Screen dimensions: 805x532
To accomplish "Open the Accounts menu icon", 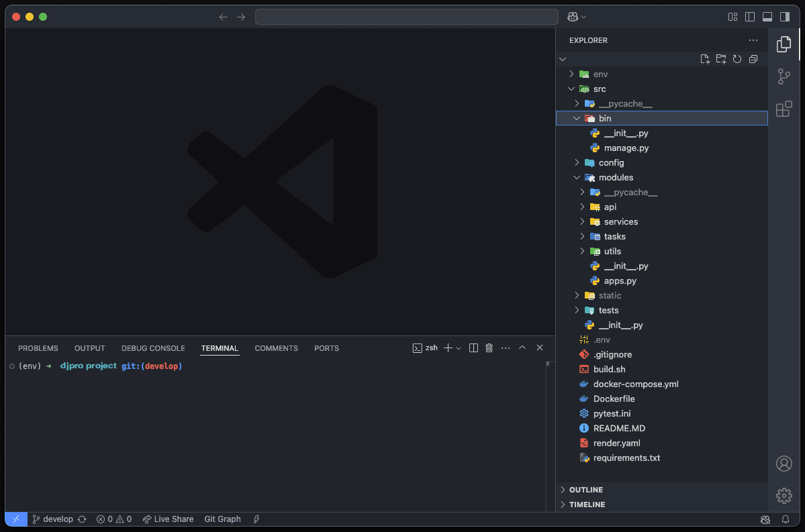I will point(784,464).
